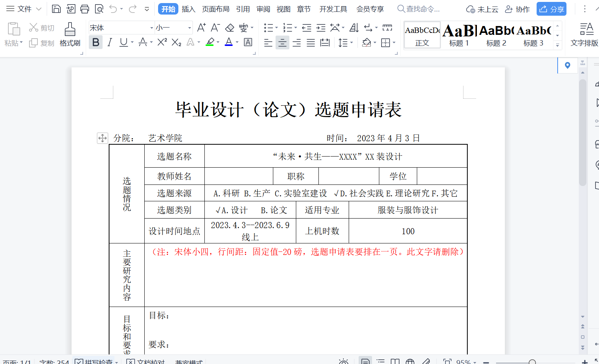Apply Subscript X₂ formatting

[176, 42]
